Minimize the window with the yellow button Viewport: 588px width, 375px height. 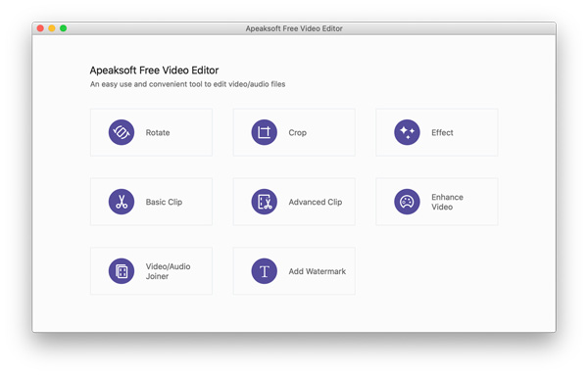tap(52, 28)
